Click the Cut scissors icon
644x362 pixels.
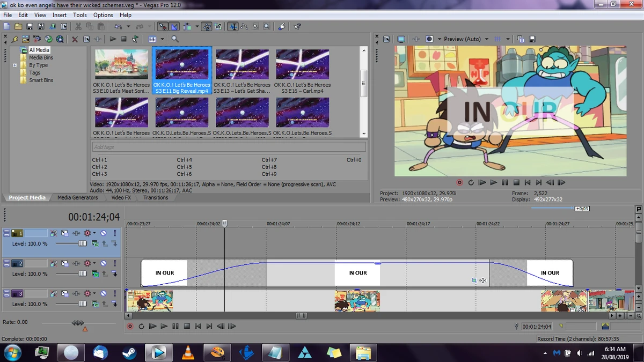78,26
